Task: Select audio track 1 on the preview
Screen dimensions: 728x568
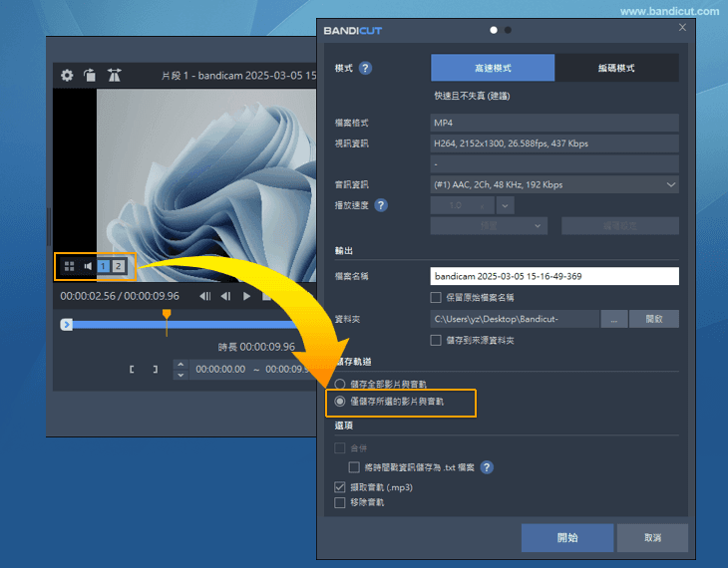Action: (x=104, y=266)
